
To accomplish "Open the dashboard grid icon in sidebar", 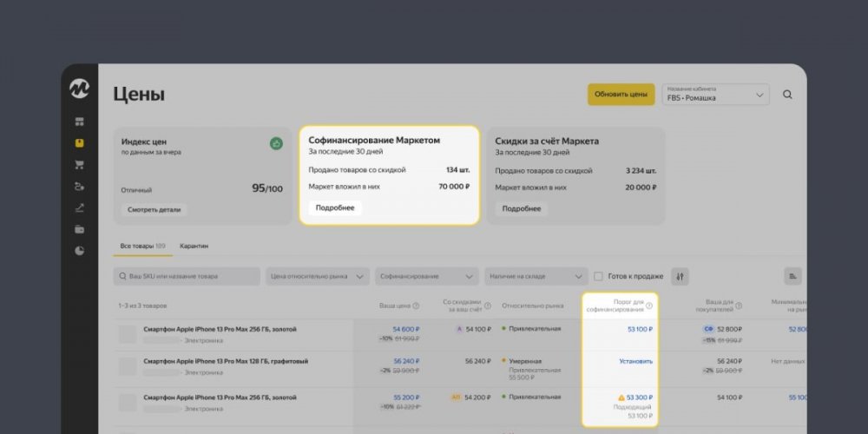I will (x=80, y=122).
